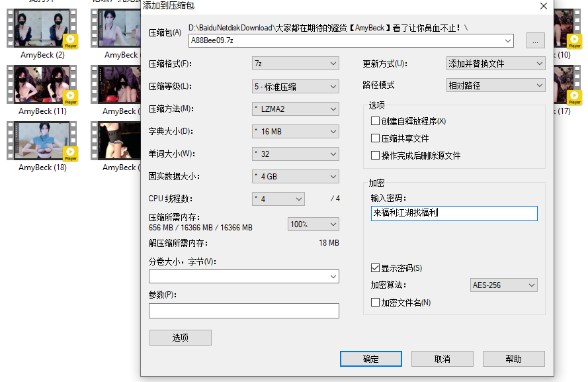Check 操作完成后删除源文件 option
The image size is (588, 382).
(x=376, y=156)
